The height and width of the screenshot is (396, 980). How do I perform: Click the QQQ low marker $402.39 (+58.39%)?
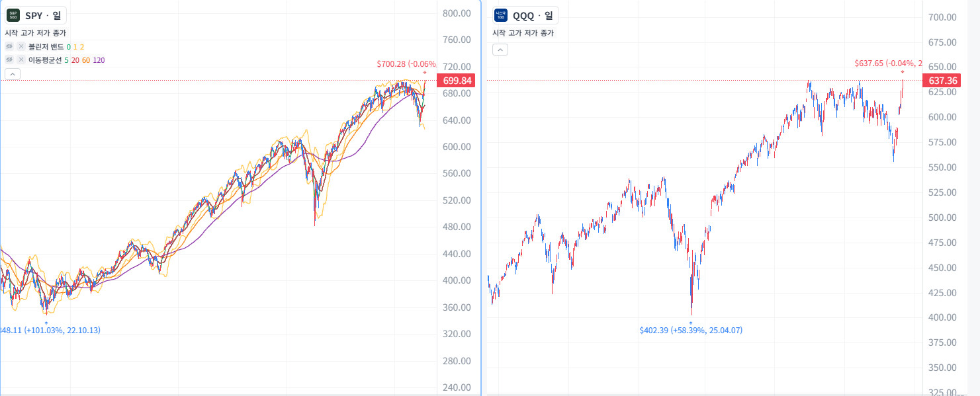[x=691, y=330]
